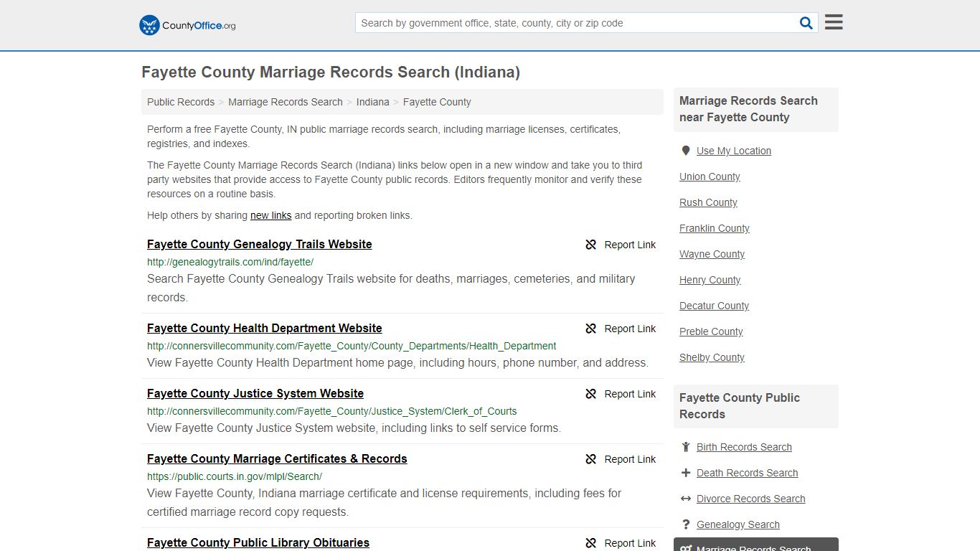Viewport: 980px width, 551px height.
Task: Open Rush County link
Action: [708, 202]
